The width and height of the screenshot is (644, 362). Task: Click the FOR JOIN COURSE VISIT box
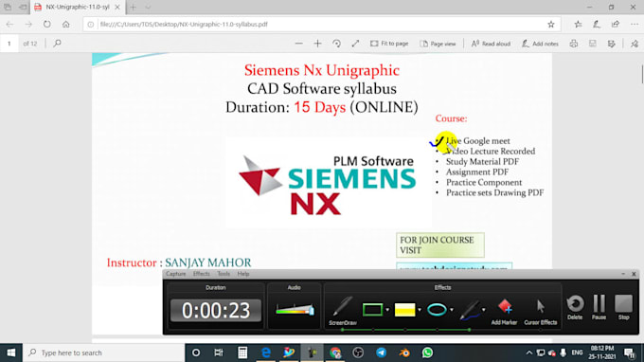(439, 244)
